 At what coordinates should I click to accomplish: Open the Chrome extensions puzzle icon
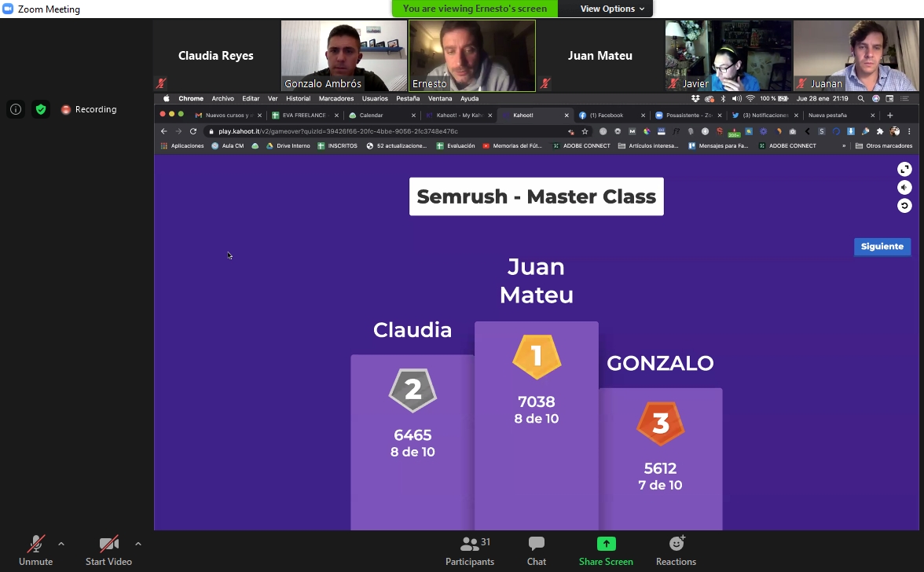[x=880, y=131]
